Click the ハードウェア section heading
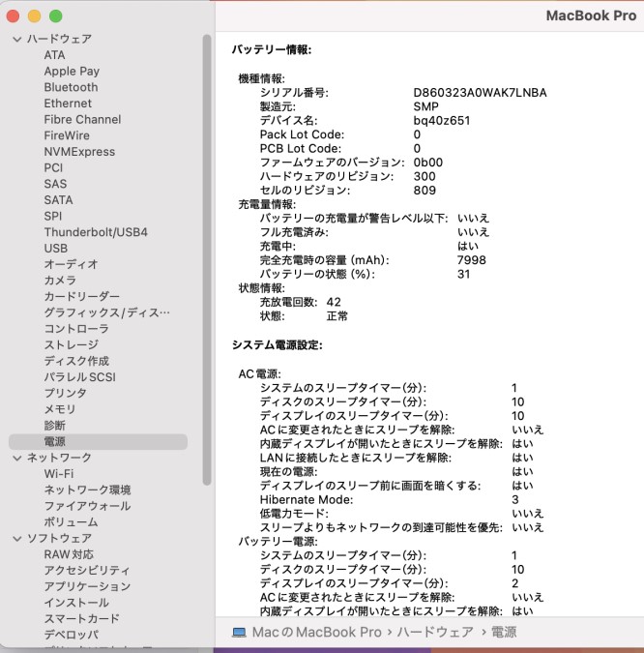Viewport: 644px width, 653px height. pos(60,39)
